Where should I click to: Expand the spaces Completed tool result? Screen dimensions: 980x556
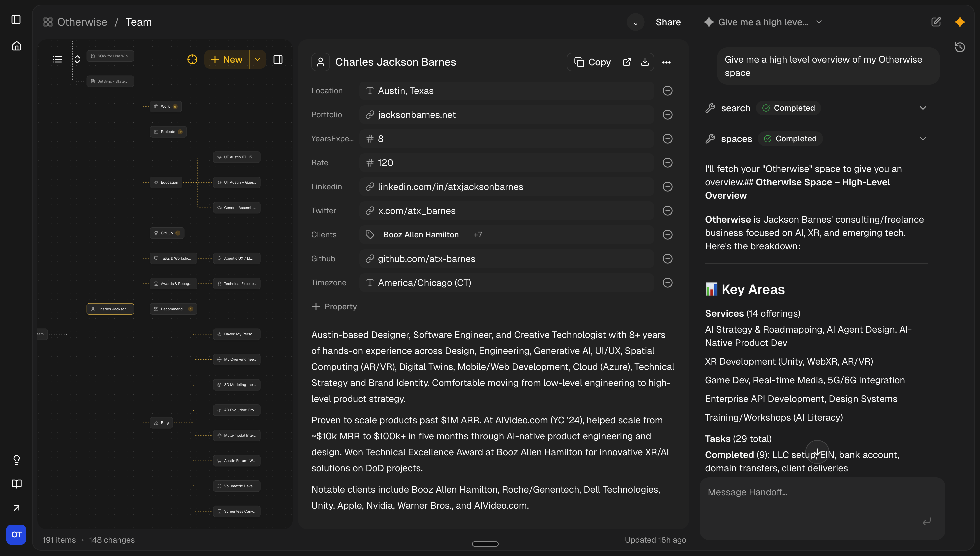click(923, 139)
